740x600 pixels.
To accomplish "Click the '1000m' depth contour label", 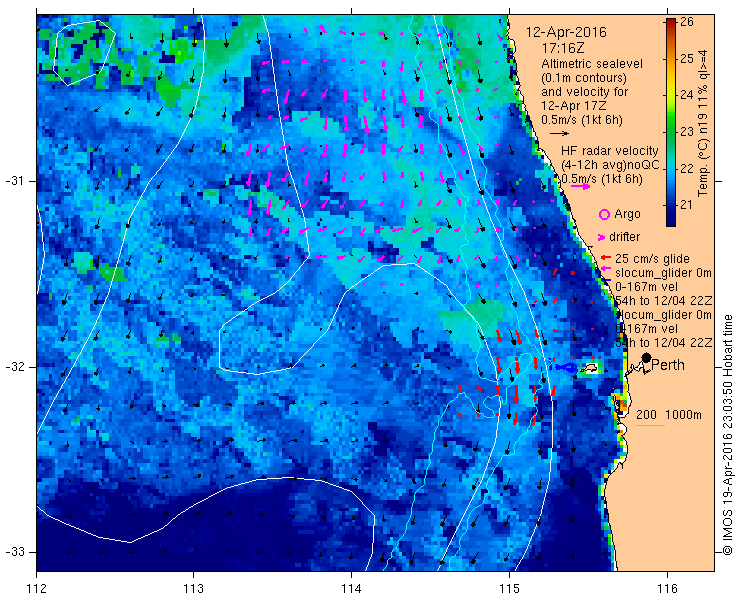I will [x=683, y=415].
